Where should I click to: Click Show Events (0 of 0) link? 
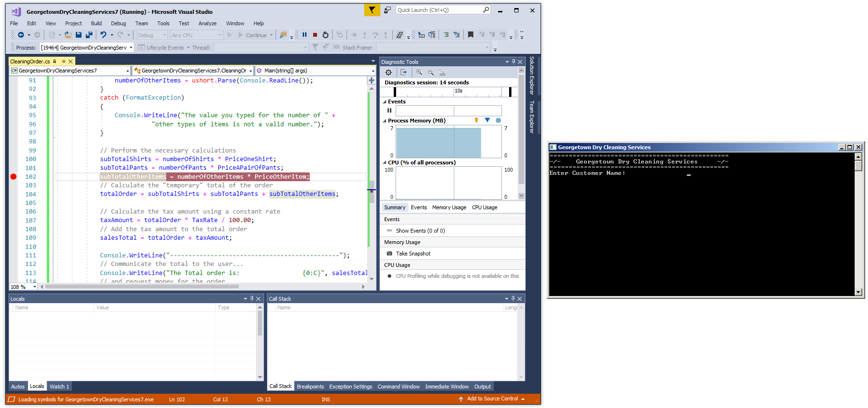(420, 231)
